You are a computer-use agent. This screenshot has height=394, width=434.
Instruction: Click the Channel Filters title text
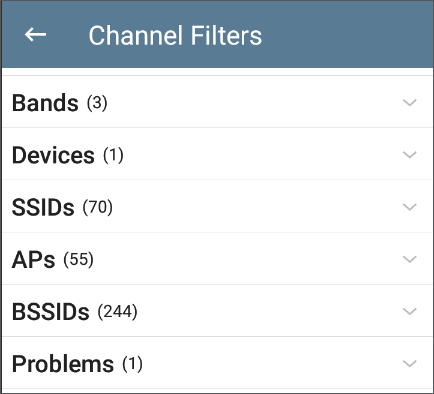[x=175, y=35]
